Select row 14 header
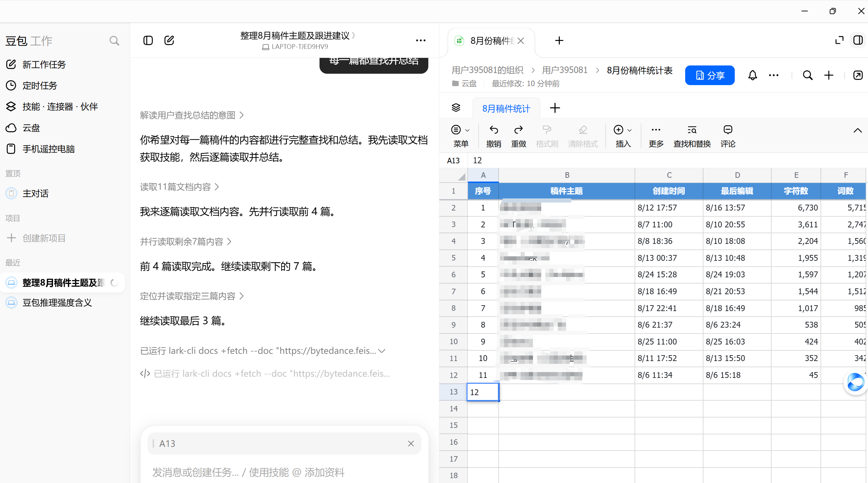 tap(453, 409)
